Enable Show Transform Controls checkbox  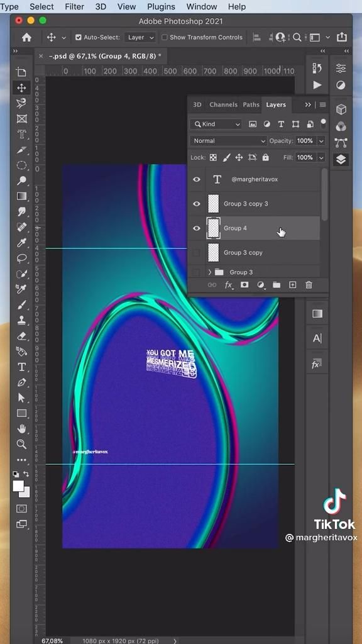click(165, 37)
